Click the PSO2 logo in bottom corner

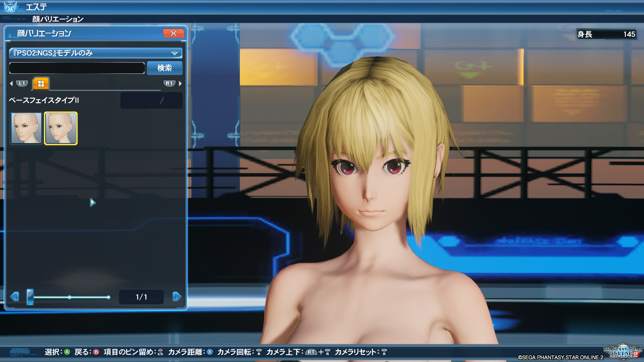click(623, 352)
